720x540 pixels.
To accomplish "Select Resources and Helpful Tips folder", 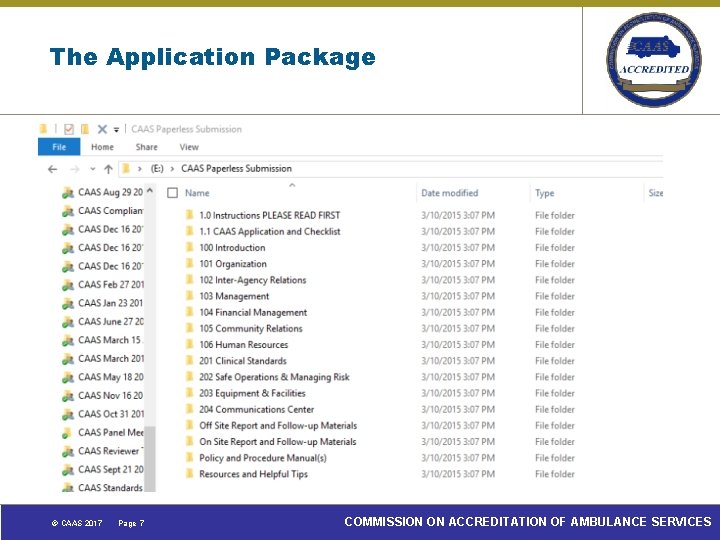I will [253, 474].
